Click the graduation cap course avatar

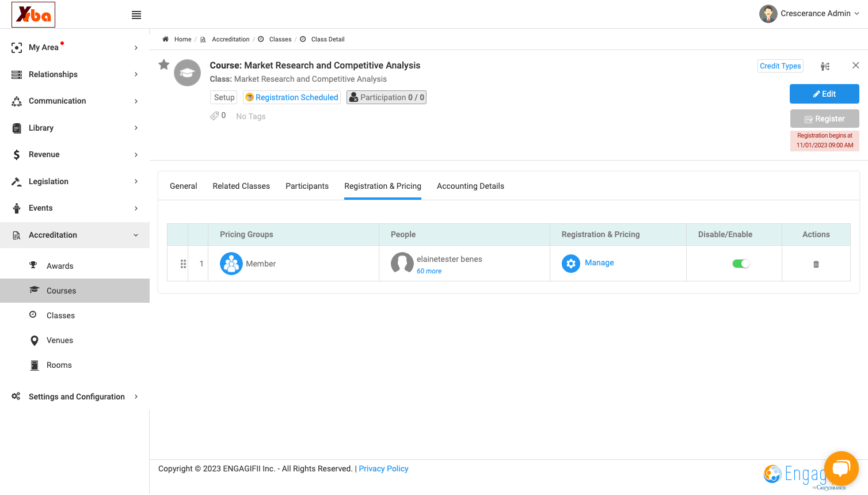(188, 73)
